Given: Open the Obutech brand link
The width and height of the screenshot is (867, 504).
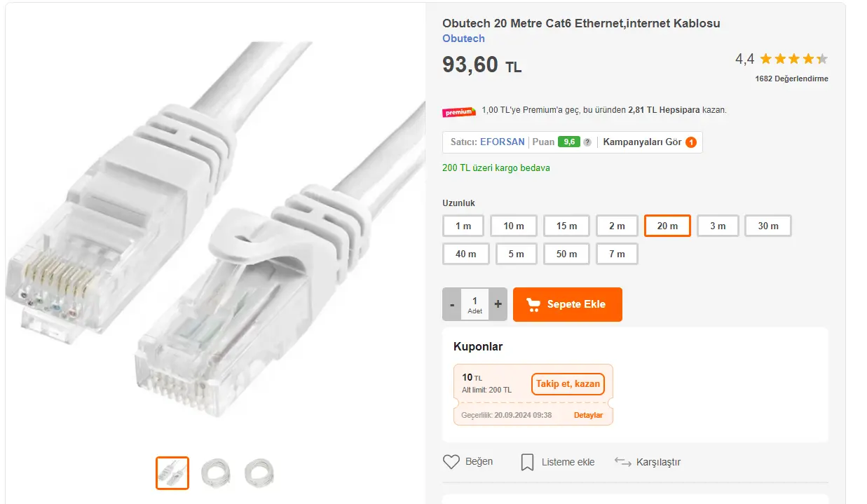Looking at the screenshot, I should point(463,39).
